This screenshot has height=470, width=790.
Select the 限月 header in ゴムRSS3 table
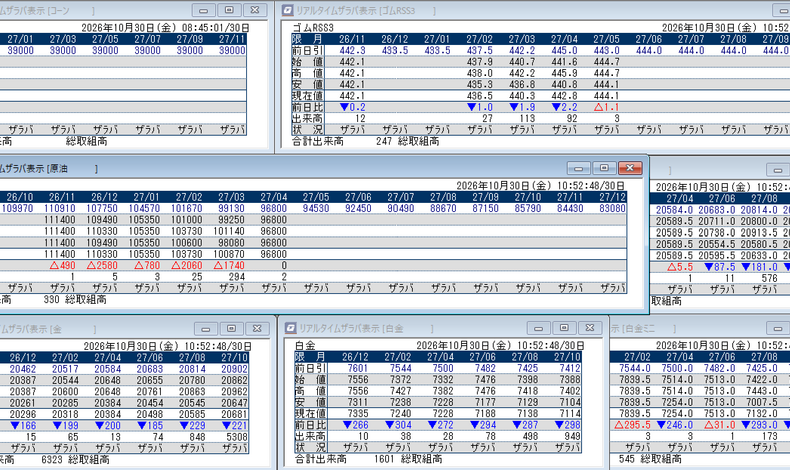[307, 39]
